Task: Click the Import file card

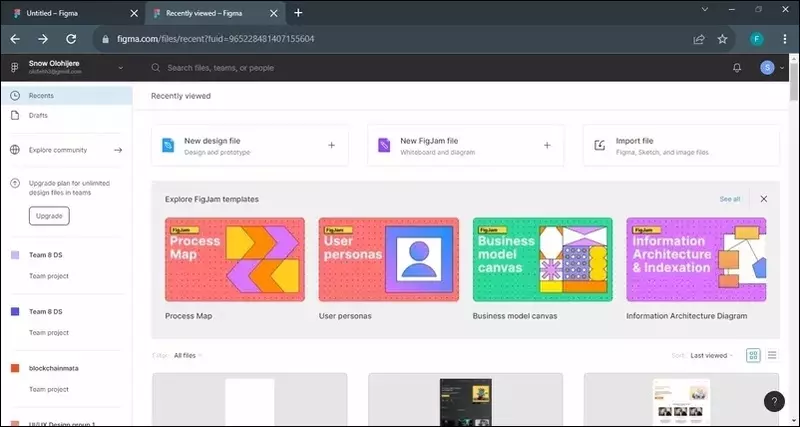Action: tap(681, 145)
